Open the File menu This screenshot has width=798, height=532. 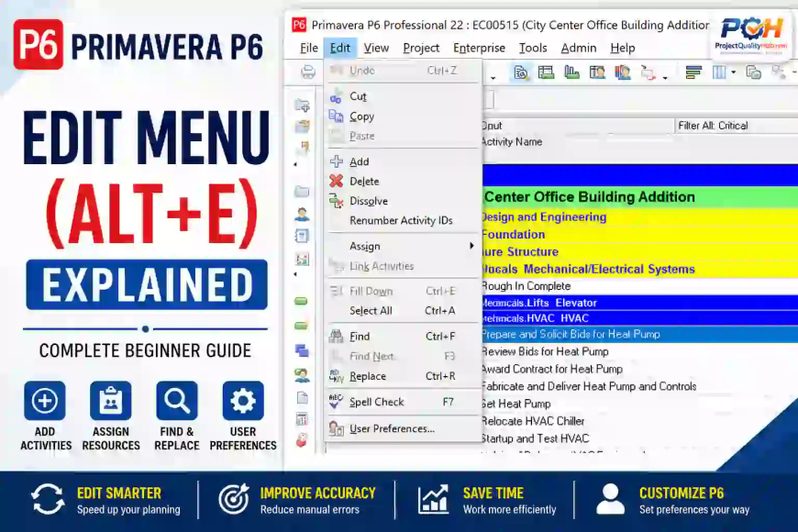pos(309,48)
